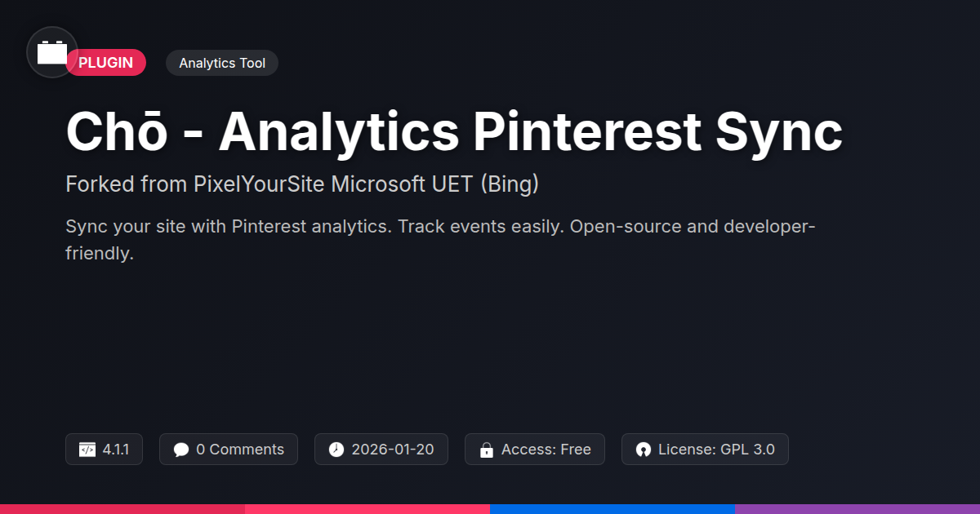Click the plugin brick logo icon
The image size is (980, 514).
(x=52, y=53)
